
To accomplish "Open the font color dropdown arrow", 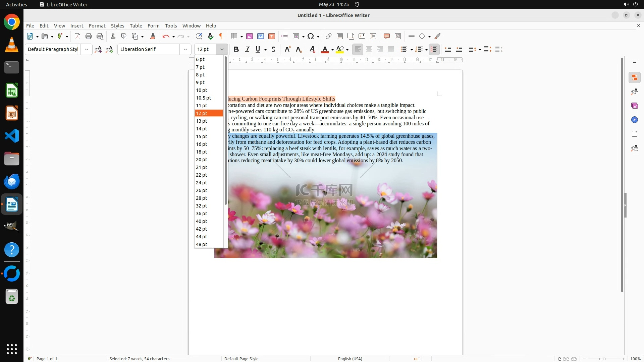I will 332,50.
